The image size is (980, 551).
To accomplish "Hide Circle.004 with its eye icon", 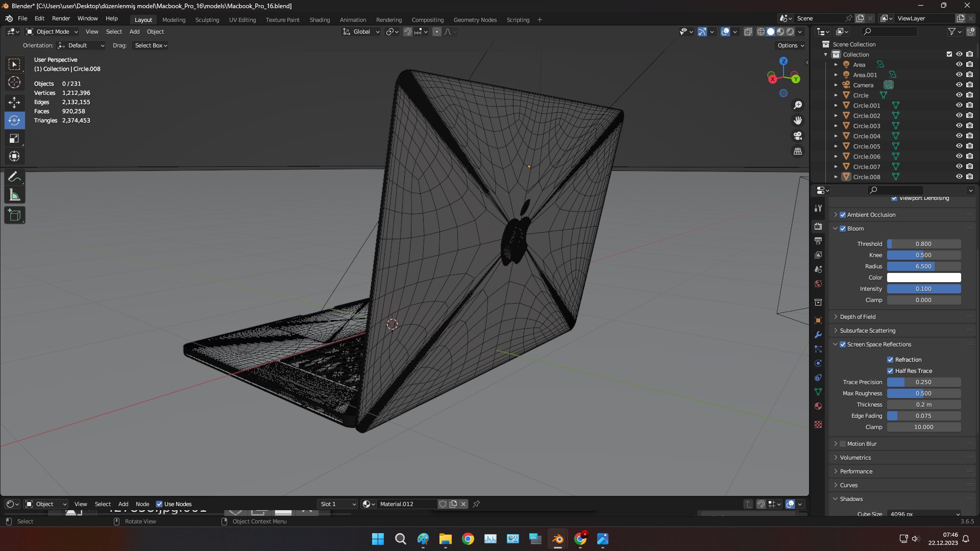I will click(959, 136).
